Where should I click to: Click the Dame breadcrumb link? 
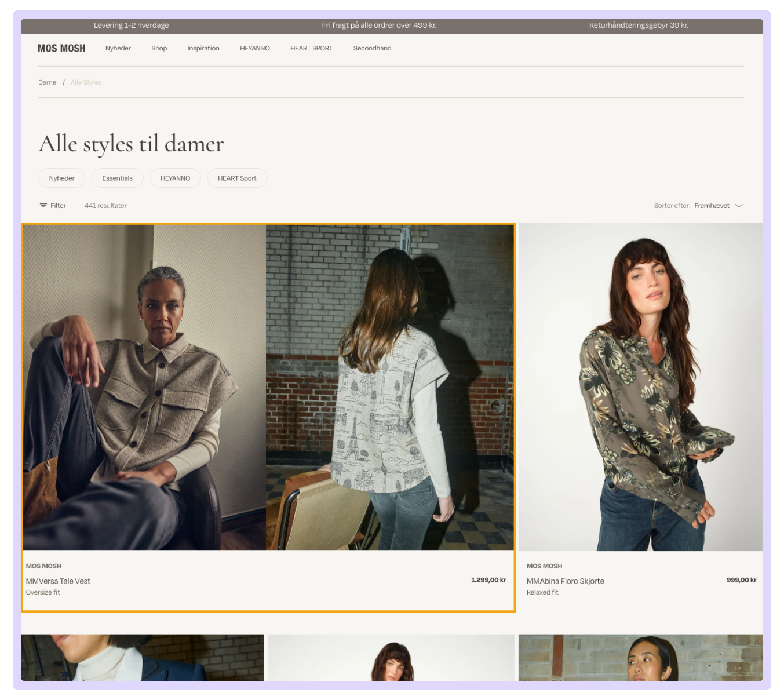(47, 82)
